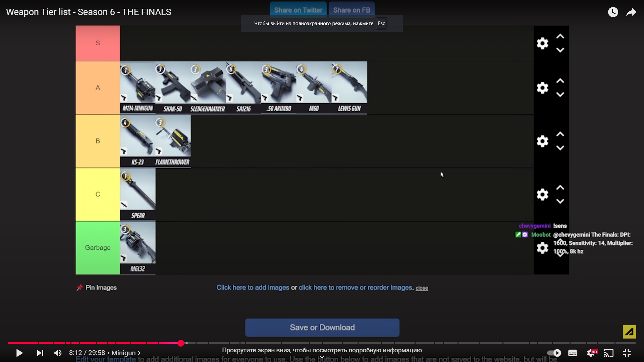Screen dimensions: 644x362
Task: Skip to next video
Action: 40,353
